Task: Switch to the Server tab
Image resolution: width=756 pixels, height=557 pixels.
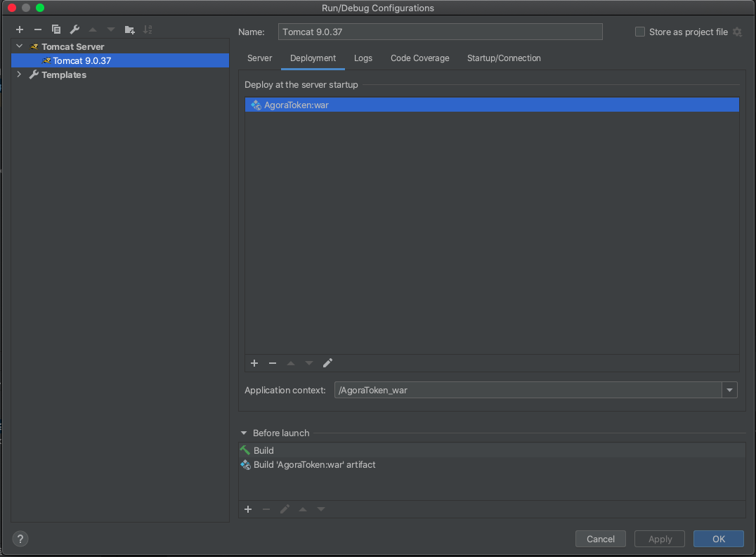Action: tap(259, 58)
